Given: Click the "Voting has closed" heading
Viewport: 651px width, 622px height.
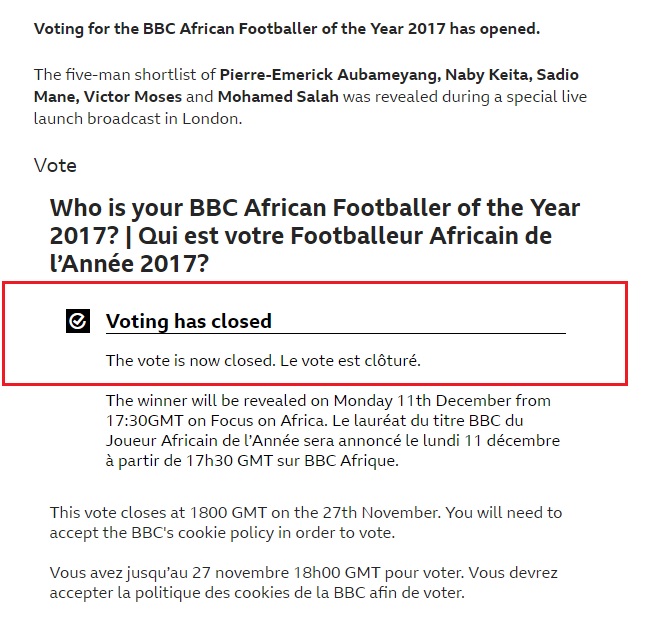Looking at the screenshot, I should coord(189,321).
